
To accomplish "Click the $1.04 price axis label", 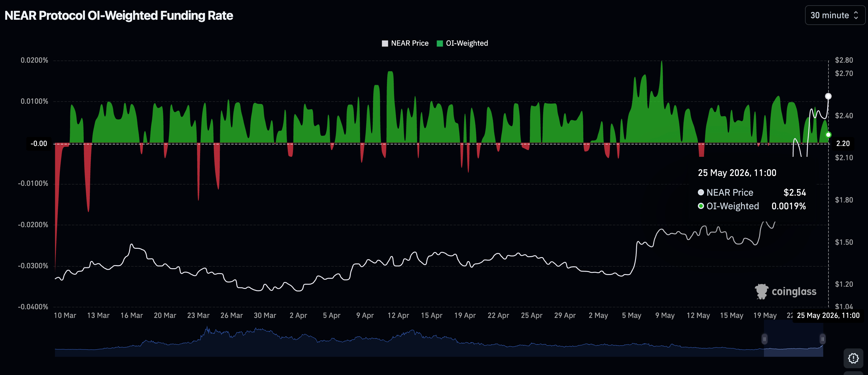I will coord(844,306).
